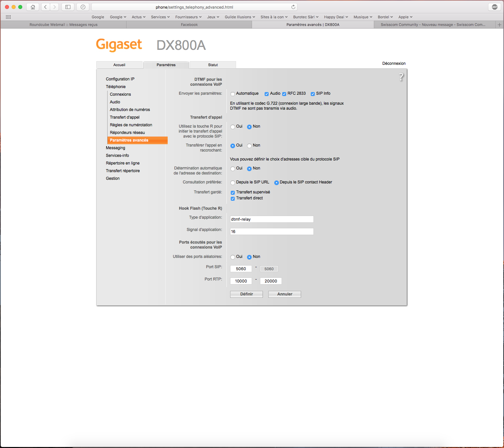Toggle the Safari sidebar icon
Image resolution: width=504 pixels, height=448 pixels.
(68, 7)
